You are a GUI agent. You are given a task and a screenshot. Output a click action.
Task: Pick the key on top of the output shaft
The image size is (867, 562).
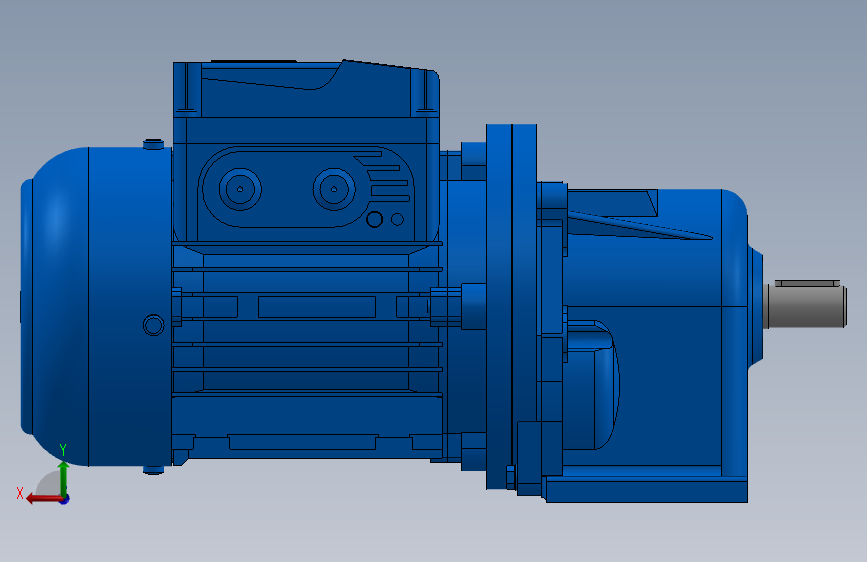click(807, 283)
